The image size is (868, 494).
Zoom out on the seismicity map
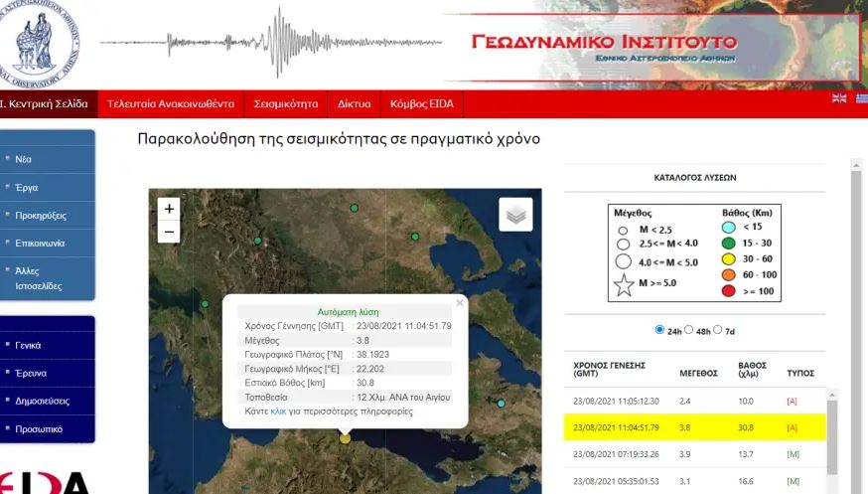169,233
